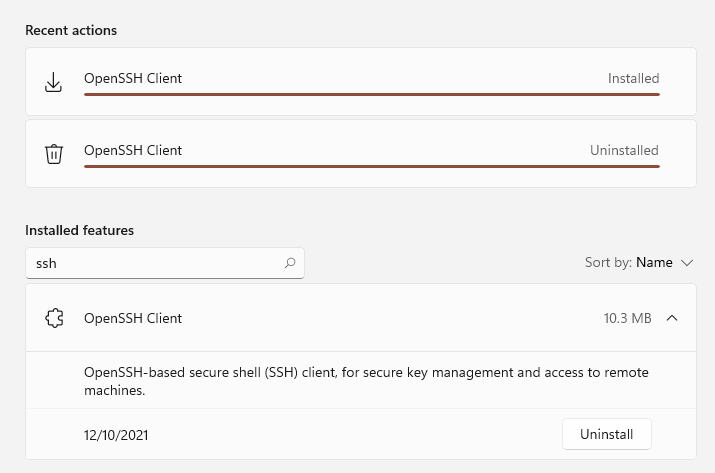Click the Installed features heading
Viewport: 715px width, 473px height.
click(79, 230)
